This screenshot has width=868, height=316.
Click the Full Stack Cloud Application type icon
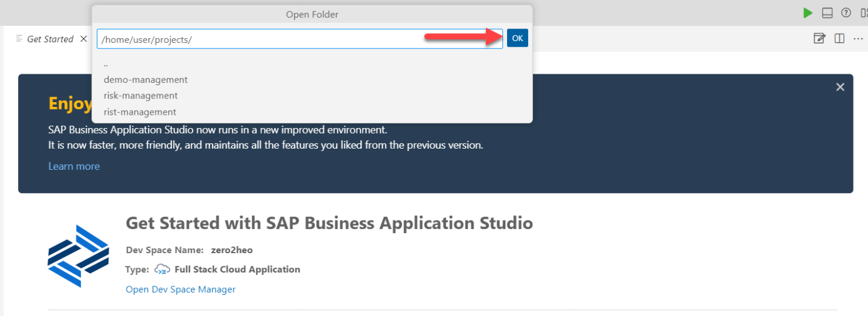pos(162,269)
